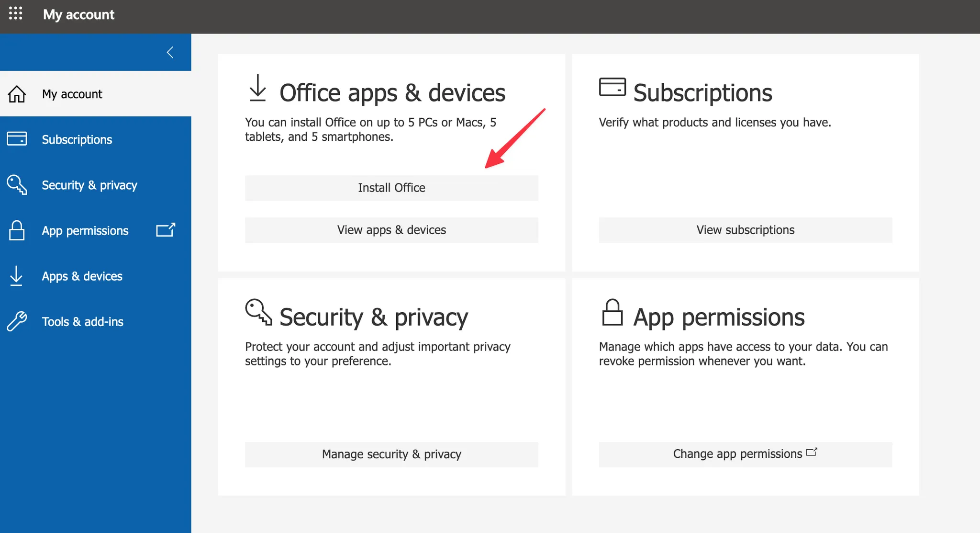Open Tools & add-ins in sidebar
The height and width of the screenshot is (533, 980).
96,321
